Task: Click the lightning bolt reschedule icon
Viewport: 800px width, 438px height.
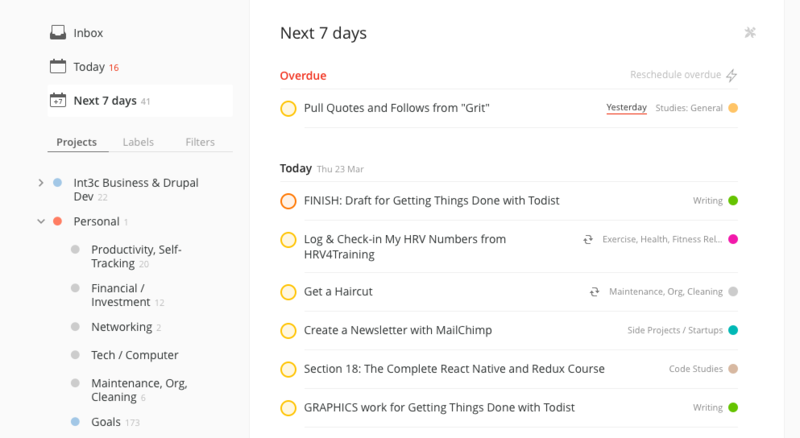Action: (x=731, y=75)
